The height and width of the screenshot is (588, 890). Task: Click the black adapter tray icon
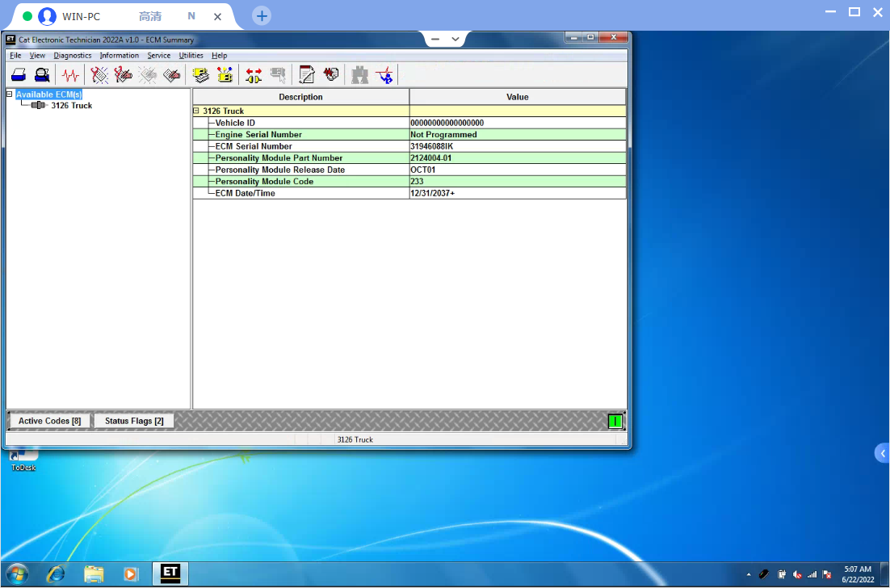pos(764,574)
